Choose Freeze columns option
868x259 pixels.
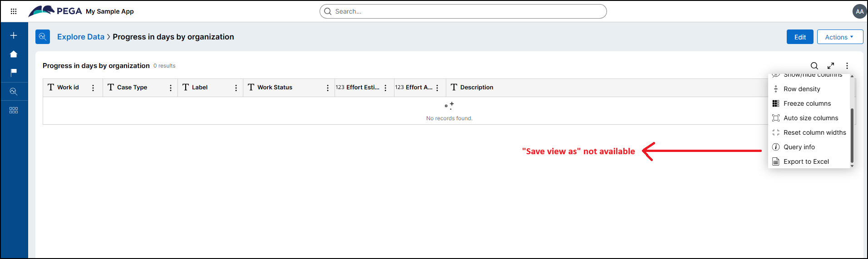coord(809,103)
